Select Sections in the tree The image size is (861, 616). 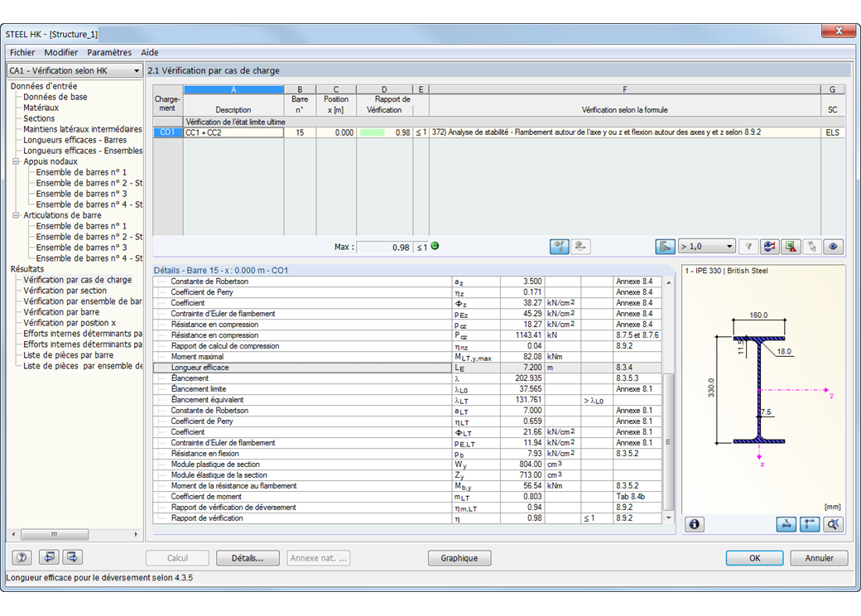[39, 118]
